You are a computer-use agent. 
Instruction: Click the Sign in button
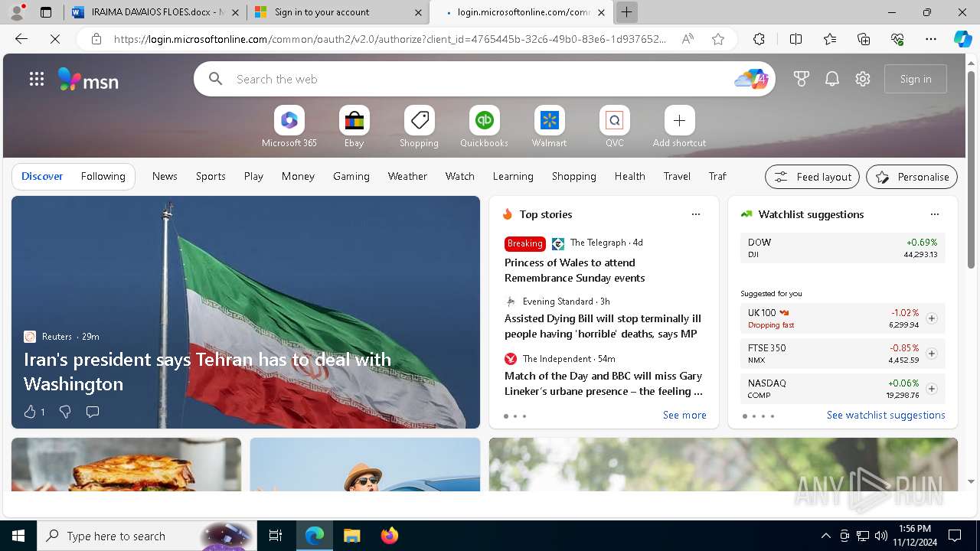916,79
